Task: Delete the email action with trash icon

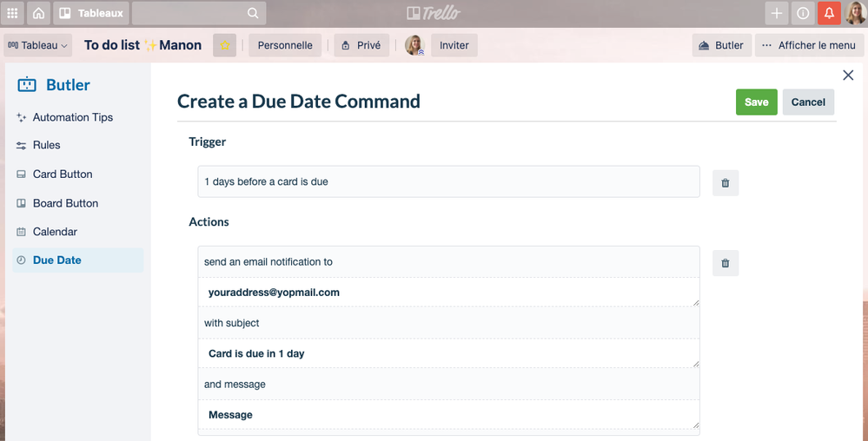Action: click(726, 263)
